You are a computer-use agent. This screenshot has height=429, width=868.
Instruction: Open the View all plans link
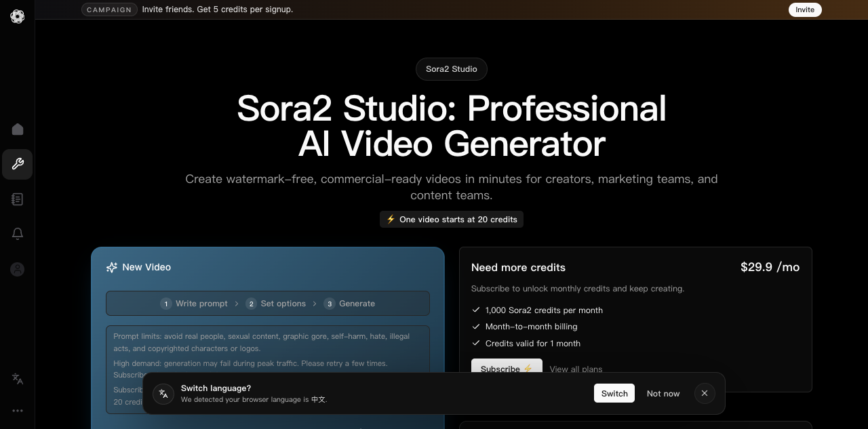pos(576,369)
